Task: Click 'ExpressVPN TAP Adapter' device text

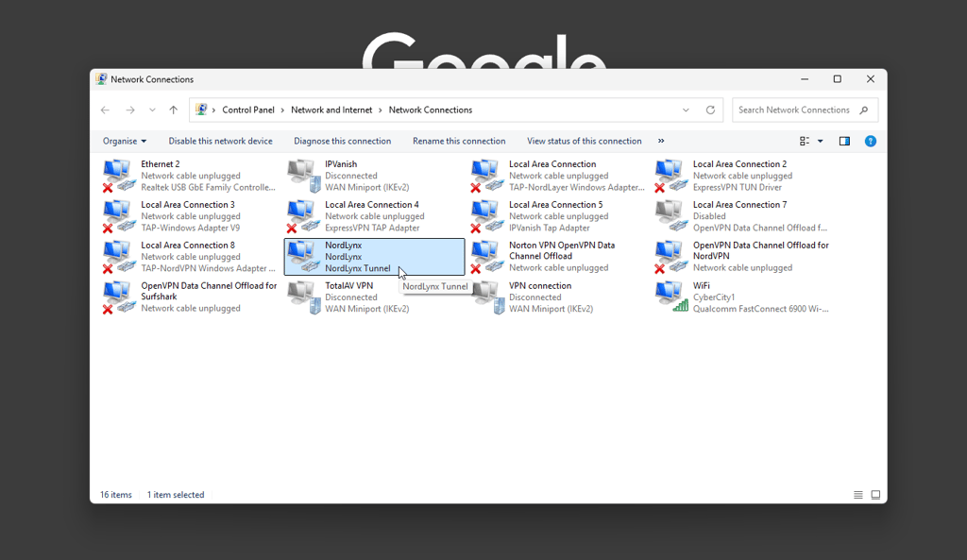Action: pyautogui.click(x=372, y=229)
